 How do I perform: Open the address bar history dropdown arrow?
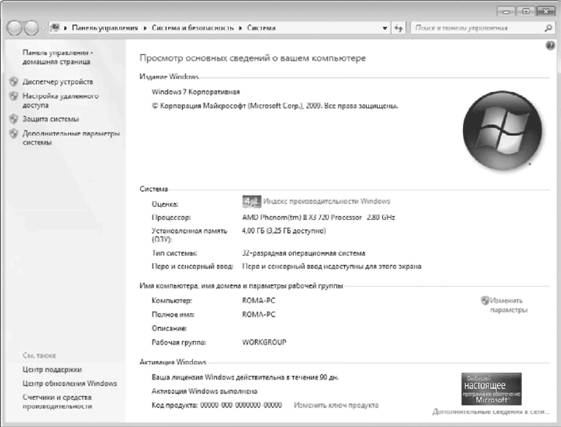[x=385, y=28]
